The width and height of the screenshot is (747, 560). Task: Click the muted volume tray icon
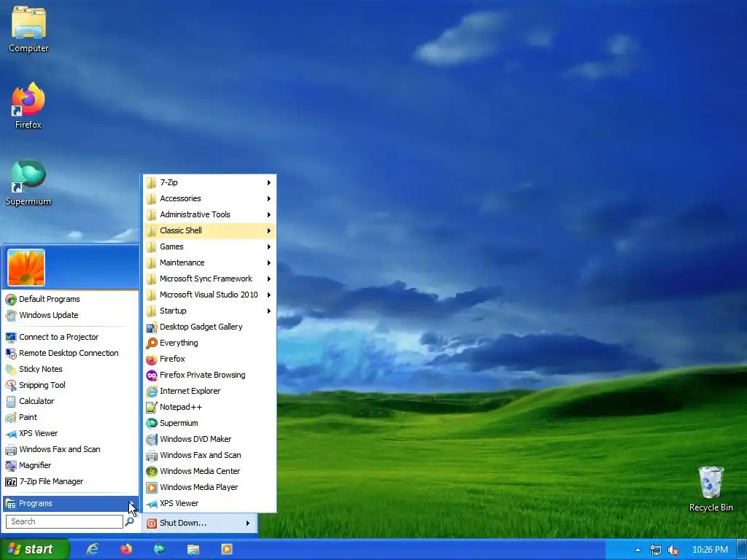[673, 550]
